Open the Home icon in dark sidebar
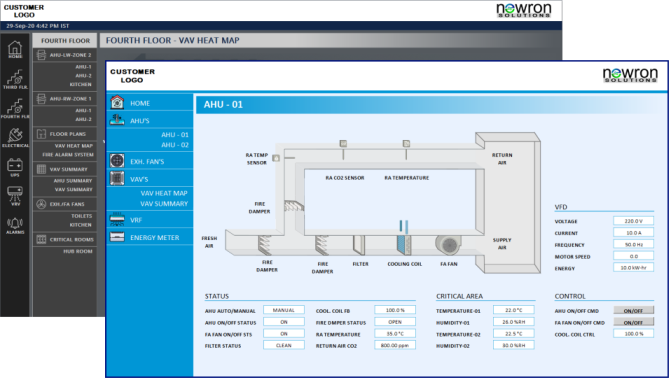The image size is (671, 380). point(15,49)
